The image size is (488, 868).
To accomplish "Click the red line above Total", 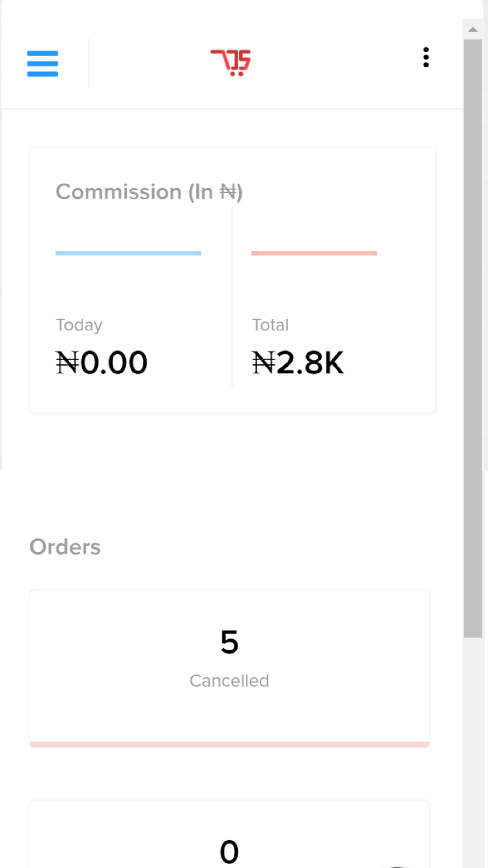I will pos(314,253).
